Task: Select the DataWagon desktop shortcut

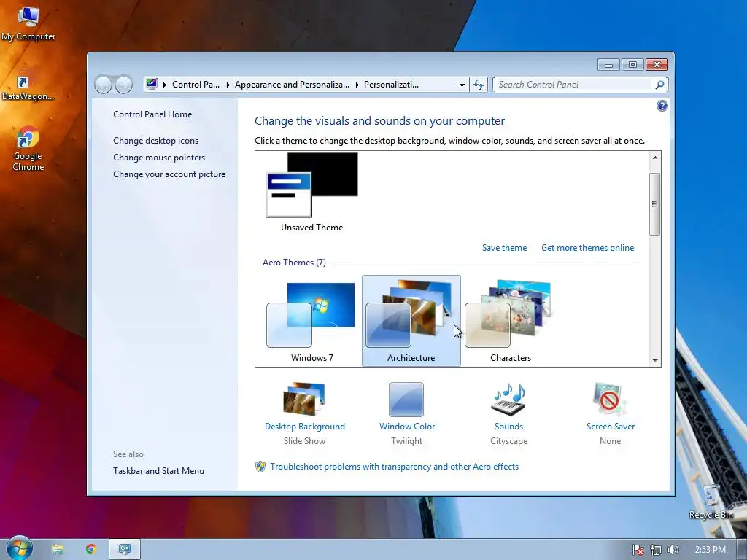Action: [x=28, y=87]
